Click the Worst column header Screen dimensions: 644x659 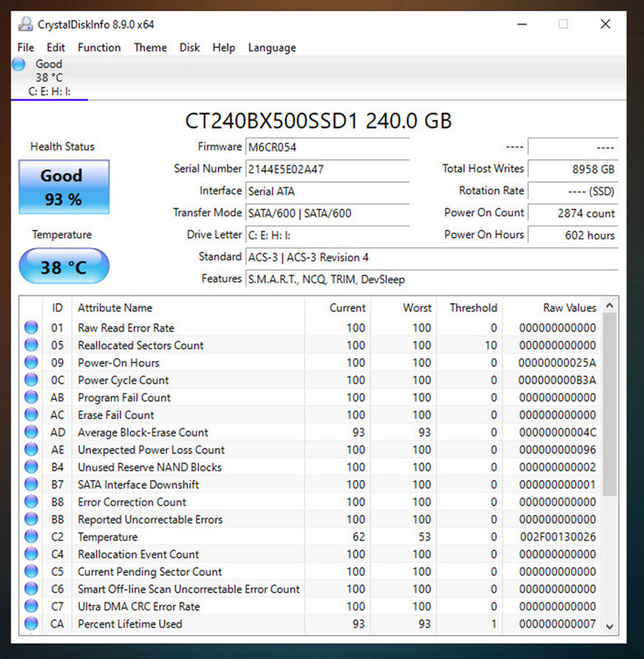click(404, 307)
